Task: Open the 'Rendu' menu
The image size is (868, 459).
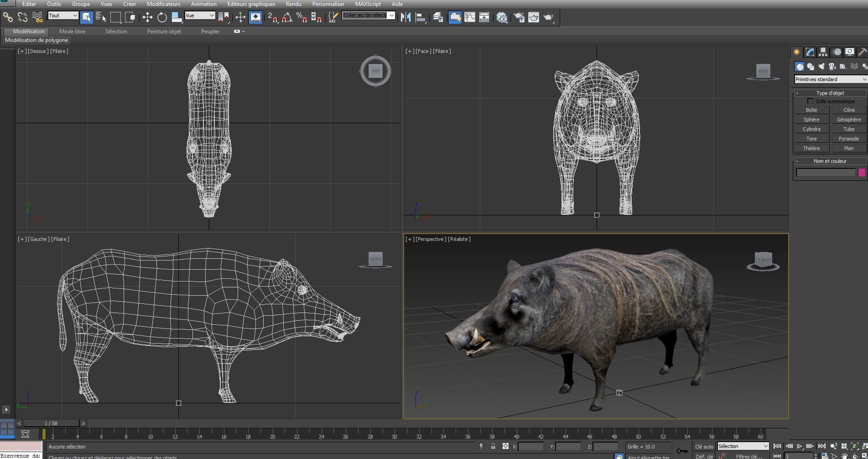Action: (293, 4)
